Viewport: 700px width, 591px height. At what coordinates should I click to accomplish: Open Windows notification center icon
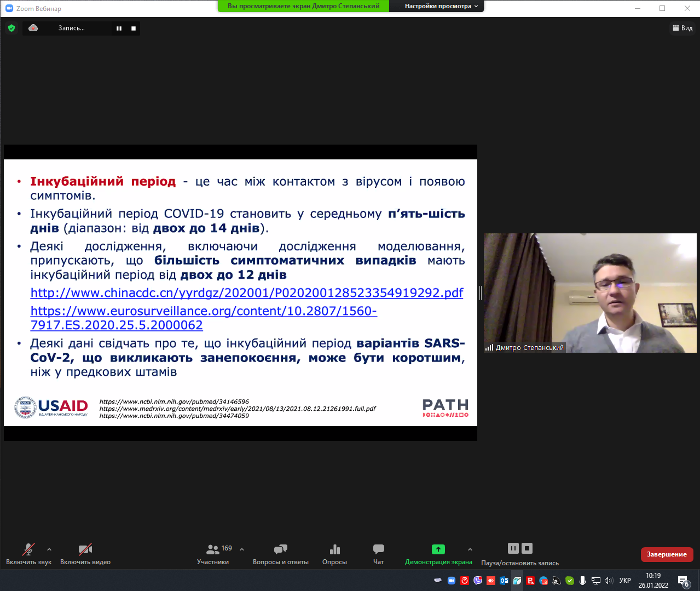click(x=683, y=581)
